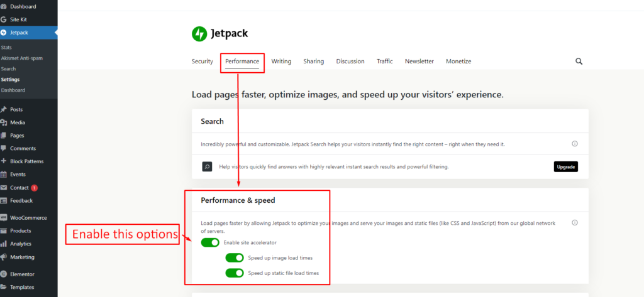
Task: Click the Contact notification badge showing 1
Action: click(34, 188)
